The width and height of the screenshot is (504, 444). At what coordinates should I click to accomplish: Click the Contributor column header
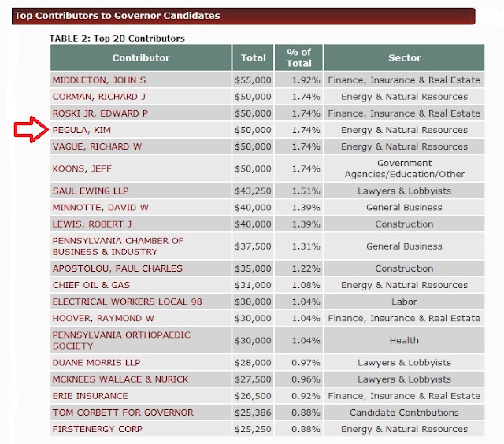click(x=141, y=57)
